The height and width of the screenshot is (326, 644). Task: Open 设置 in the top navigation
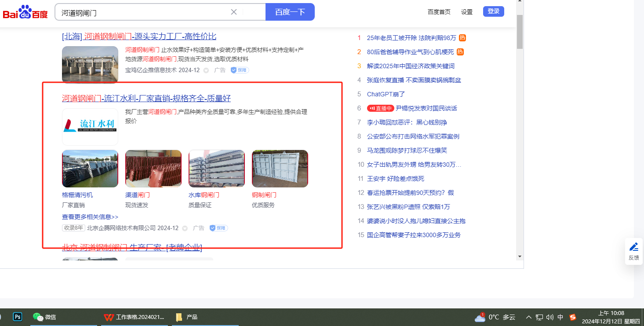[x=466, y=12]
